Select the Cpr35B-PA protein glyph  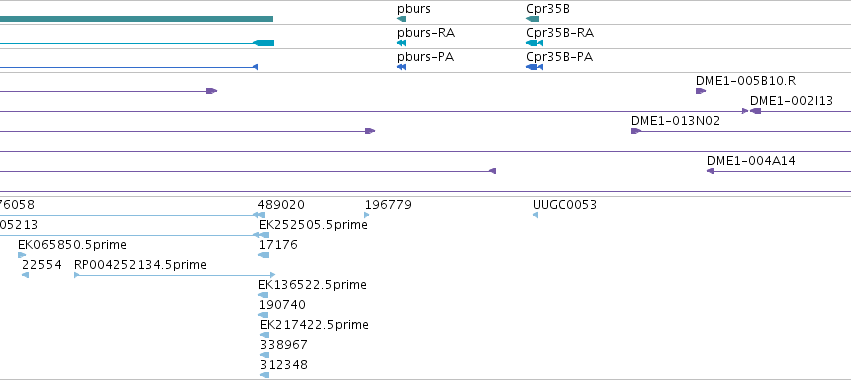click(x=535, y=67)
